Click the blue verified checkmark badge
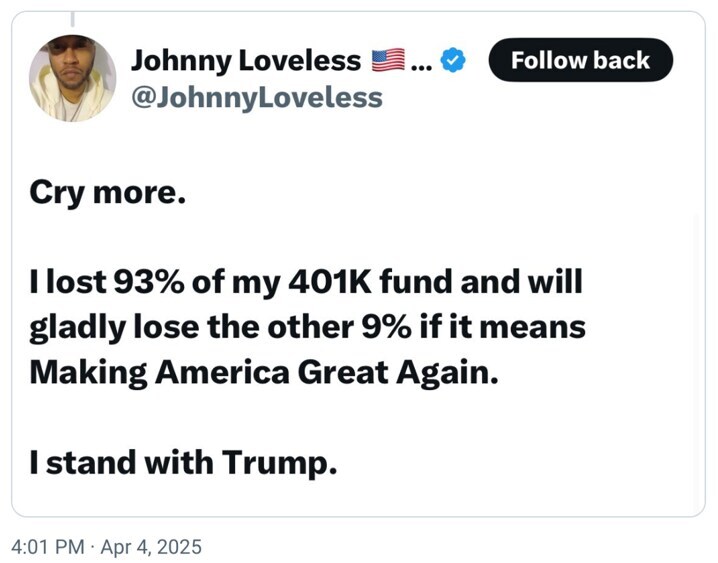The image size is (718, 563). [x=453, y=62]
